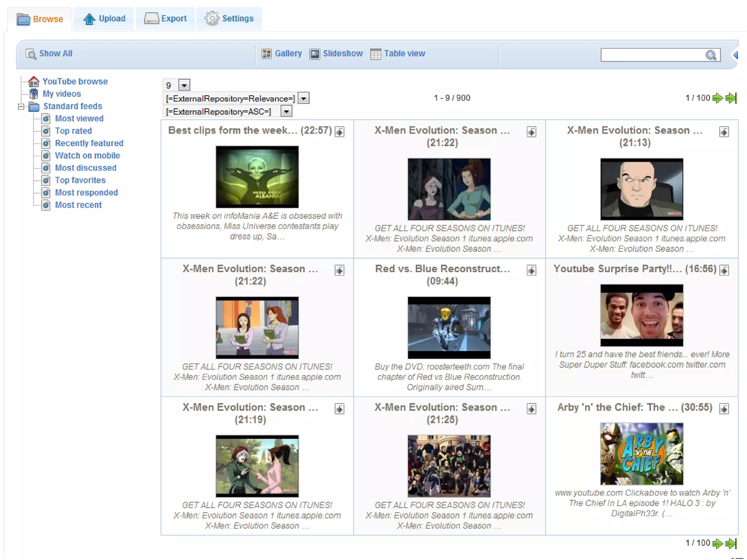Click import icon beside Youtube Surprise Party
747x560 pixels.
[724, 270]
